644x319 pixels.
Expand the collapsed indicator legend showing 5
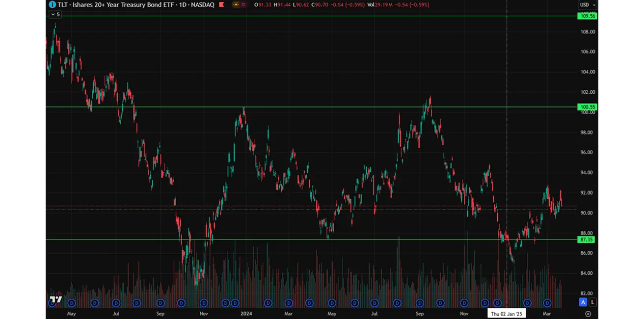pos(55,14)
